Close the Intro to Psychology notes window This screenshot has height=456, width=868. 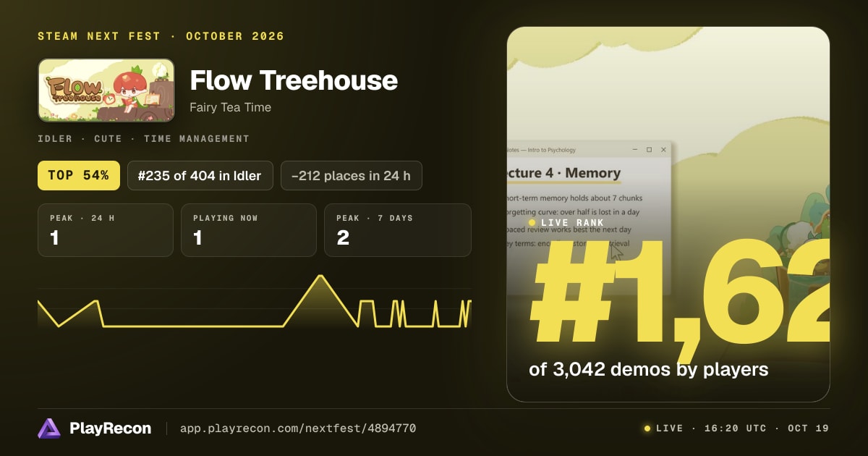663,150
